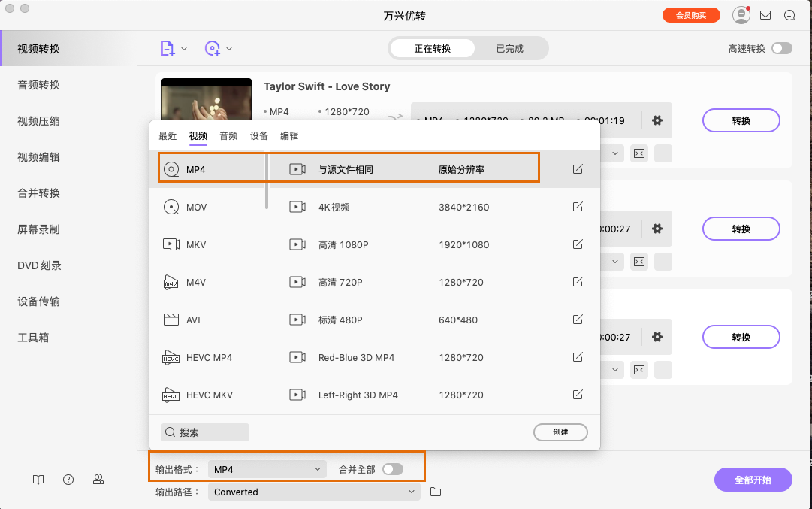This screenshot has height=509, width=812.
Task: Click the add DVD disc icon
Action: tap(213, 47)
